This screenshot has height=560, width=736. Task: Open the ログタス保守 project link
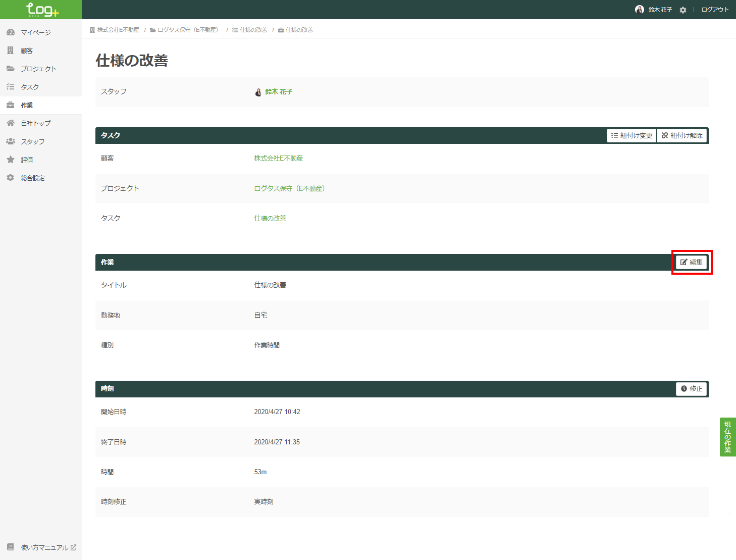click(289, 188)
